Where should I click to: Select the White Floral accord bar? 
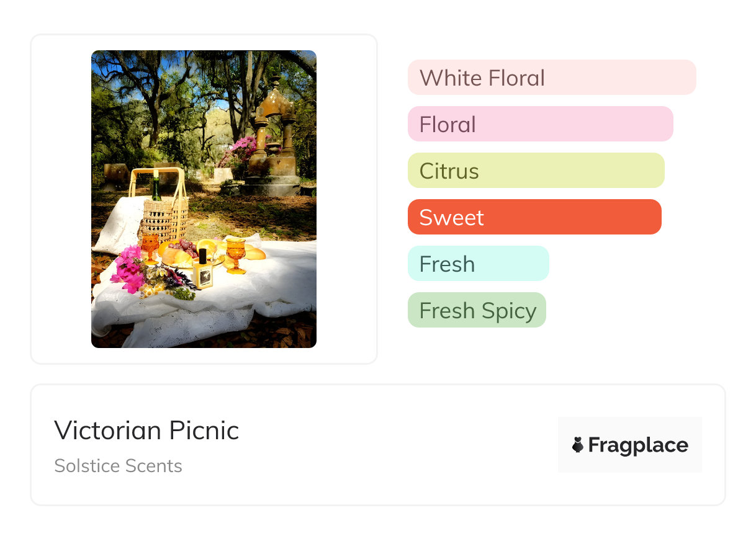[x=551, y=78]
